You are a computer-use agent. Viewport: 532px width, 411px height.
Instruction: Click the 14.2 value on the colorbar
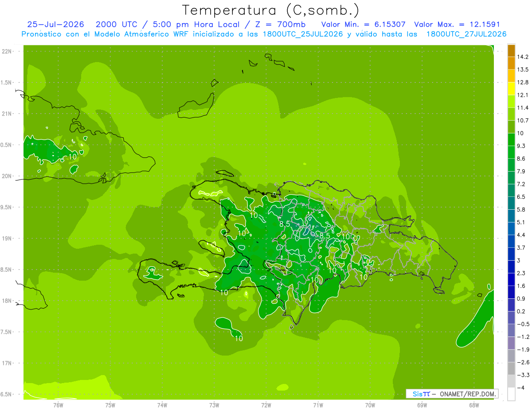(524, 57)
